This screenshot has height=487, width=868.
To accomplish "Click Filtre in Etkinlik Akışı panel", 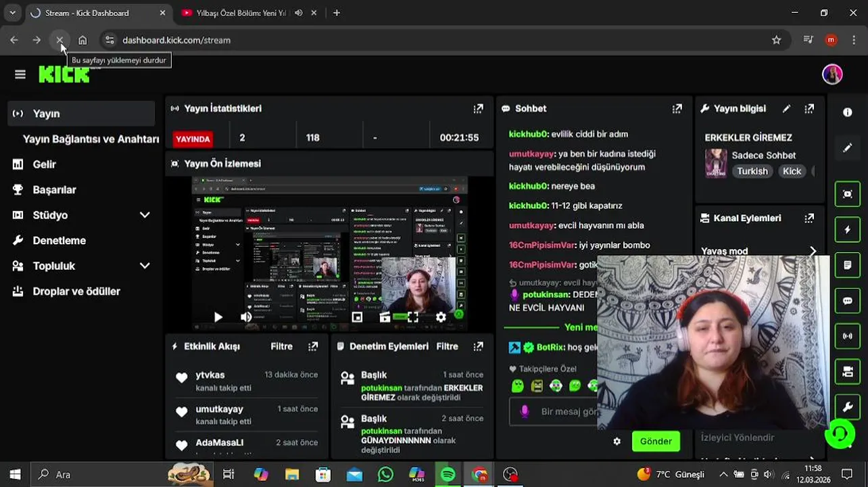I will tap(282, 346).
